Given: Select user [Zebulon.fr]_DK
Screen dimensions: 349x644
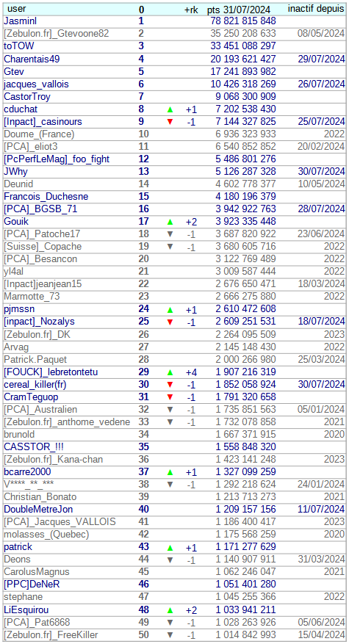Looking at the screenshot, I should tap(37, 335).
